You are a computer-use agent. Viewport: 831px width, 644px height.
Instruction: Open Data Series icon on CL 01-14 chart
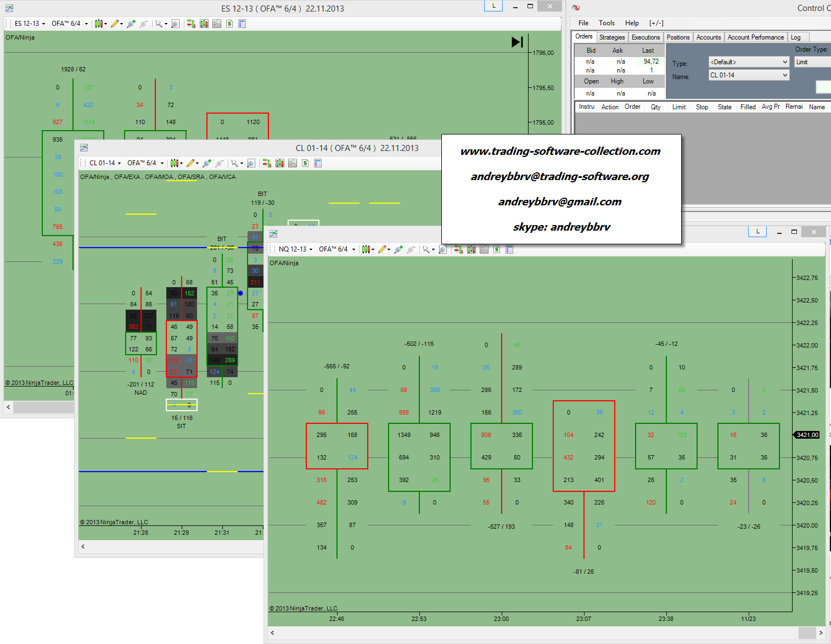pyautogui.click(x=279, y=163)
